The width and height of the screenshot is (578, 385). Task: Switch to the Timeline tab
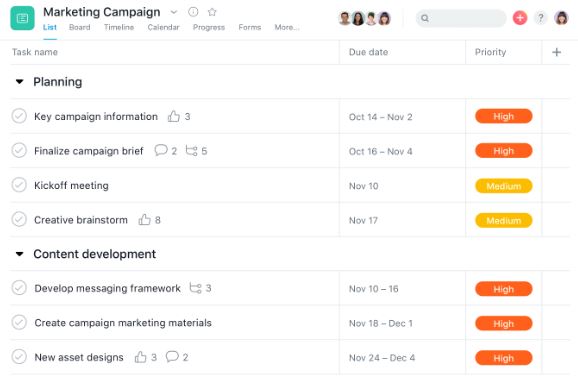pos(119,27)
